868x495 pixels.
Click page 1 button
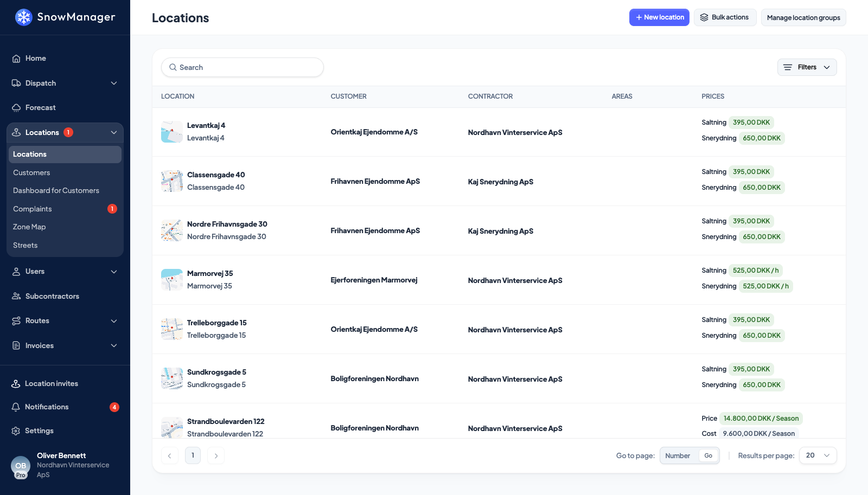point(193,455)
